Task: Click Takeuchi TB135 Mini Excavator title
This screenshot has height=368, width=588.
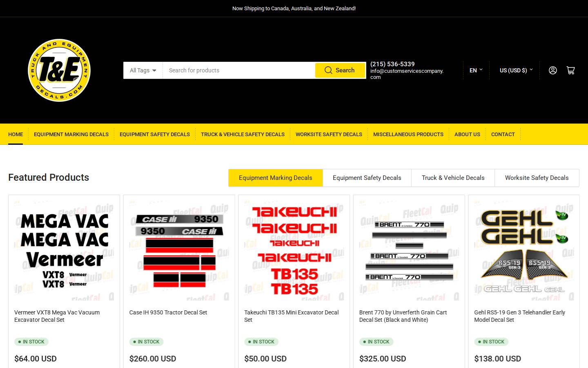Action: coord(292,316)
